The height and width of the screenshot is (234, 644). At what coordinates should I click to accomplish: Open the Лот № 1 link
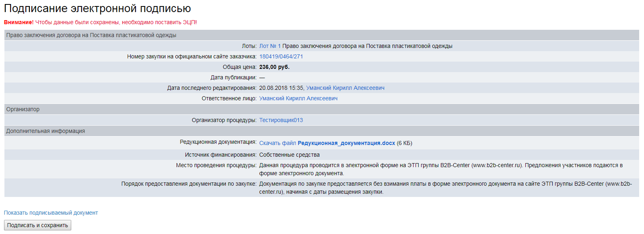click(270, 46)
